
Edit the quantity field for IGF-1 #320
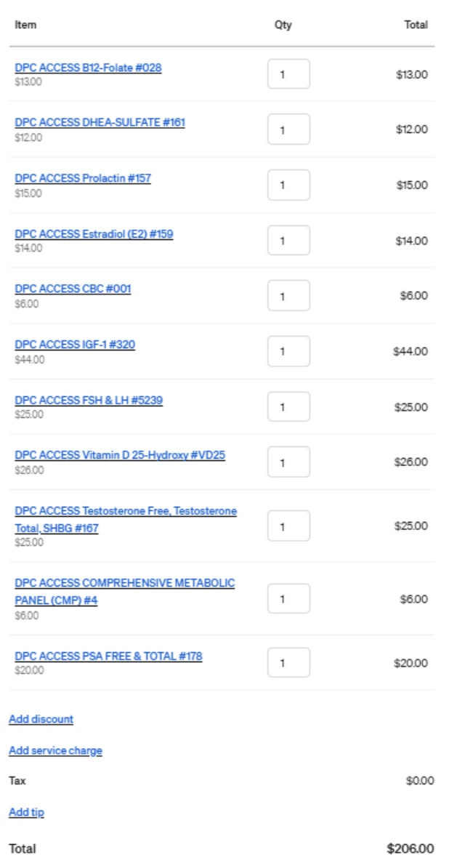tap(288, 352)
